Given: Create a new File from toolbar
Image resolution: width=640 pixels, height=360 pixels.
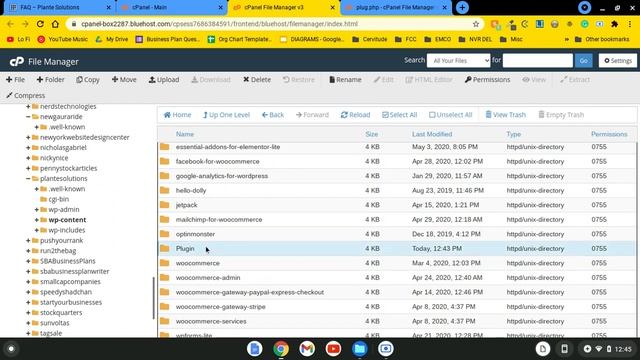Looking at the screenshot, I should (x=15, y=80).
